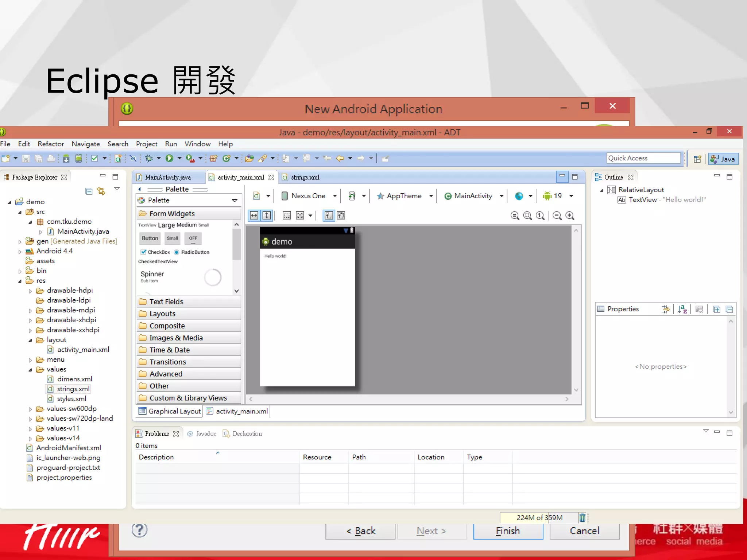Click the rotate screen orientation icon

pyautogui.click(x=352, y=196)
